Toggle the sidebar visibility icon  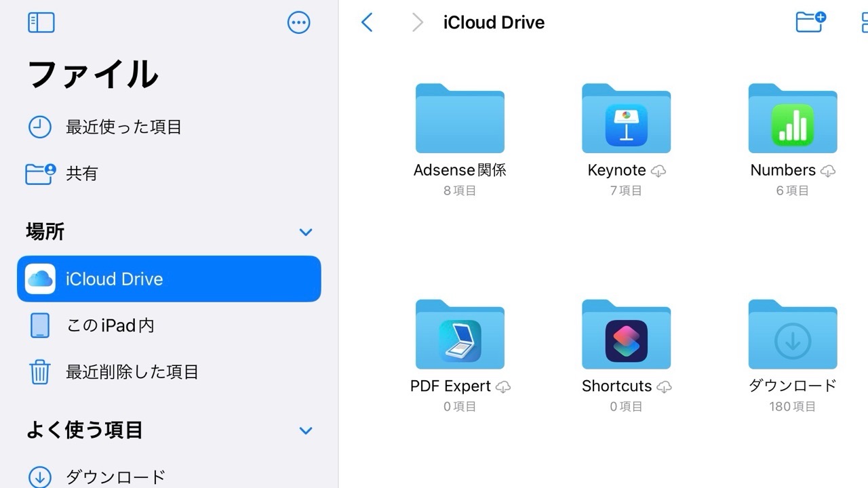click(41, 22)
